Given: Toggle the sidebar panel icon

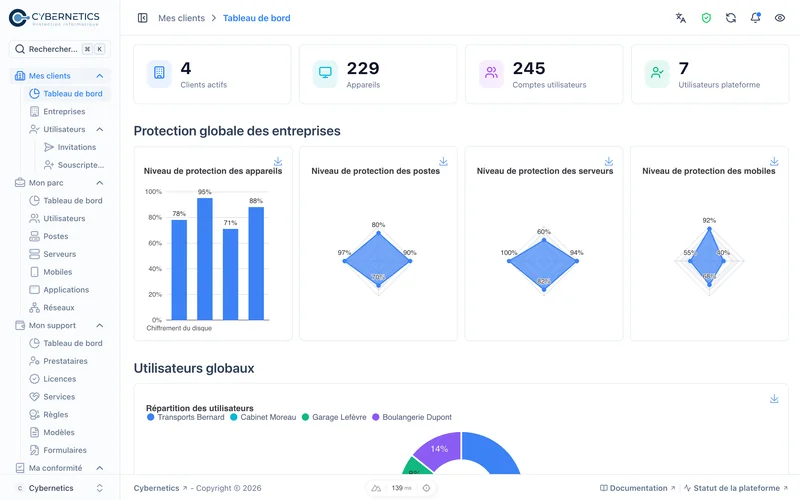Looking at the screenshot, I should coord(142,18).
